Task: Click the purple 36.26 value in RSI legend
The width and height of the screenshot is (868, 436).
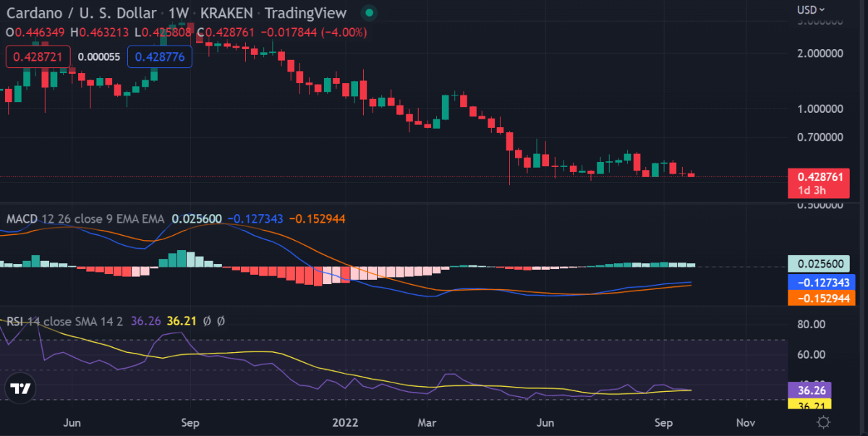Action: click(145, 320)
